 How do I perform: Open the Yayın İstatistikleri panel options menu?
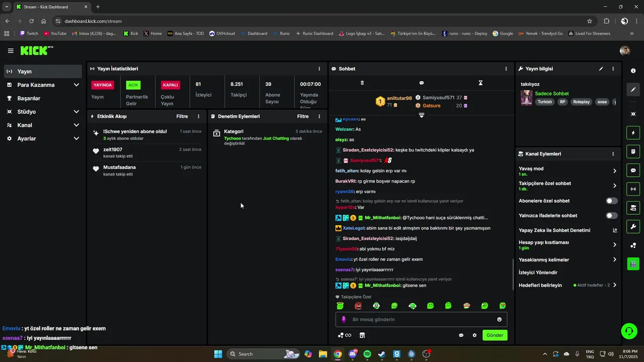(319, 69)
